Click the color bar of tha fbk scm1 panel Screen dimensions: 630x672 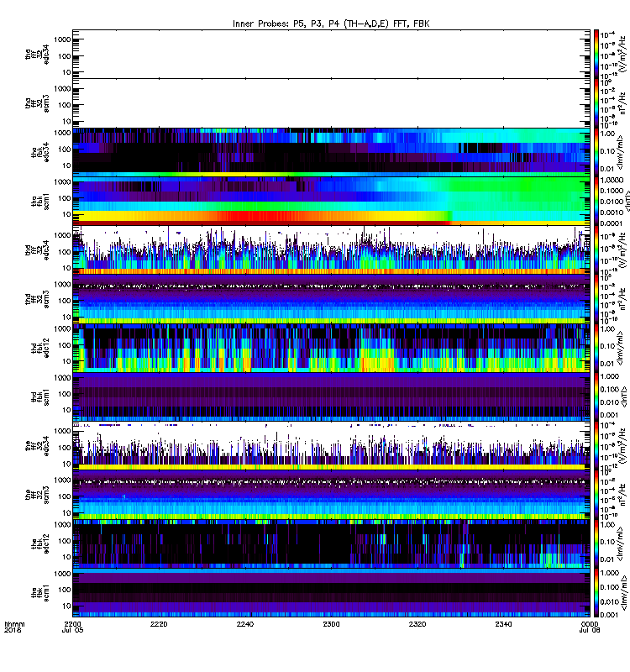[x=596, y=202]
